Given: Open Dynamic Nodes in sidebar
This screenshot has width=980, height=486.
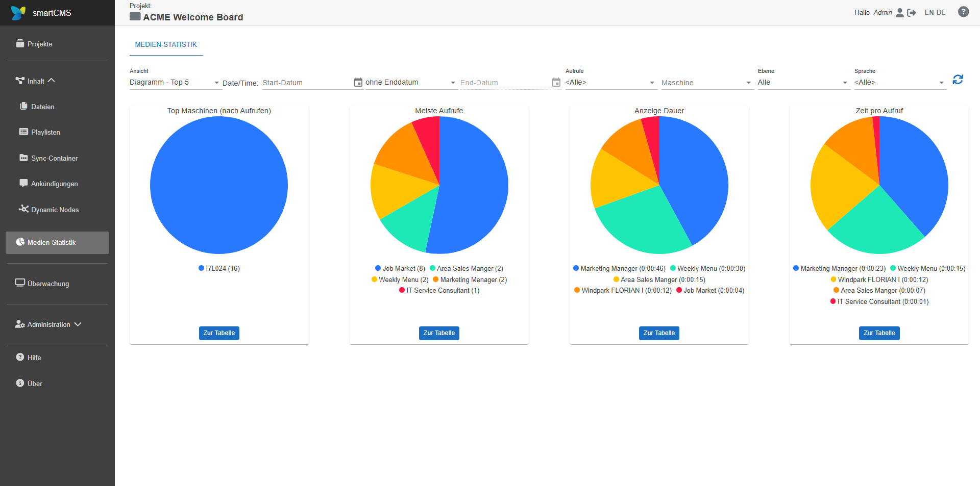Looking at the screenshot, I should tap(55, 210).
